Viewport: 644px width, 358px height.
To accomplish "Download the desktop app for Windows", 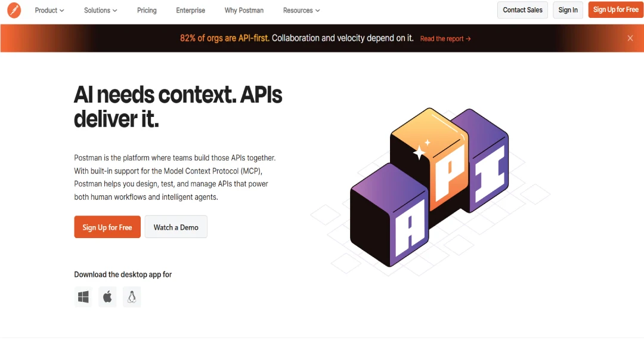I will pyautogui.click(x=83, y=297).
